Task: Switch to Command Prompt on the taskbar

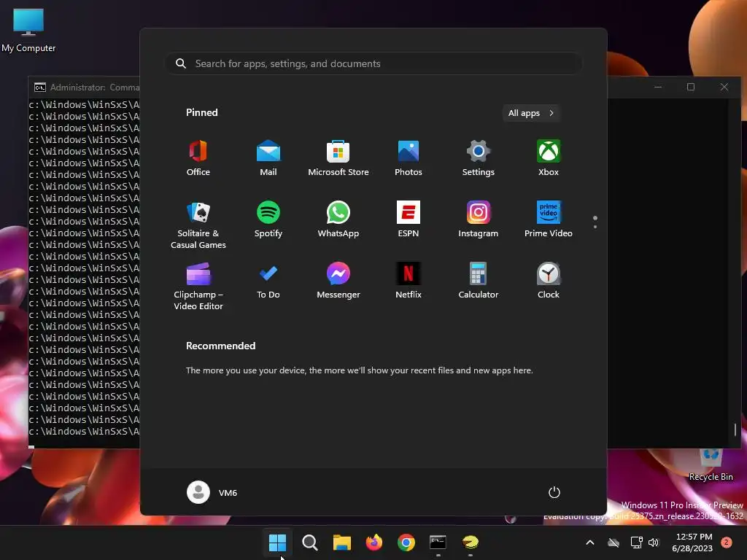Action: coord(438,542)
